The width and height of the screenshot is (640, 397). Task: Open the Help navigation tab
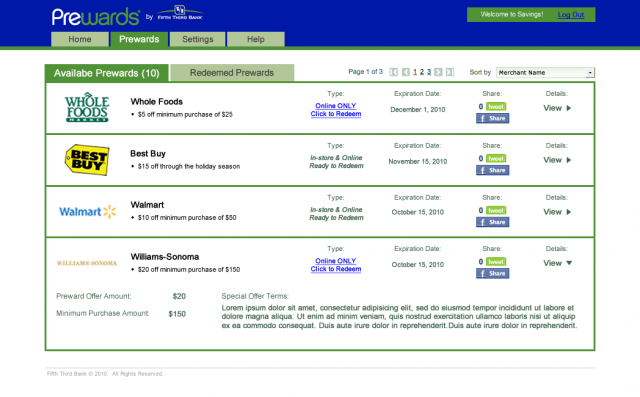(x=256, y=39)
